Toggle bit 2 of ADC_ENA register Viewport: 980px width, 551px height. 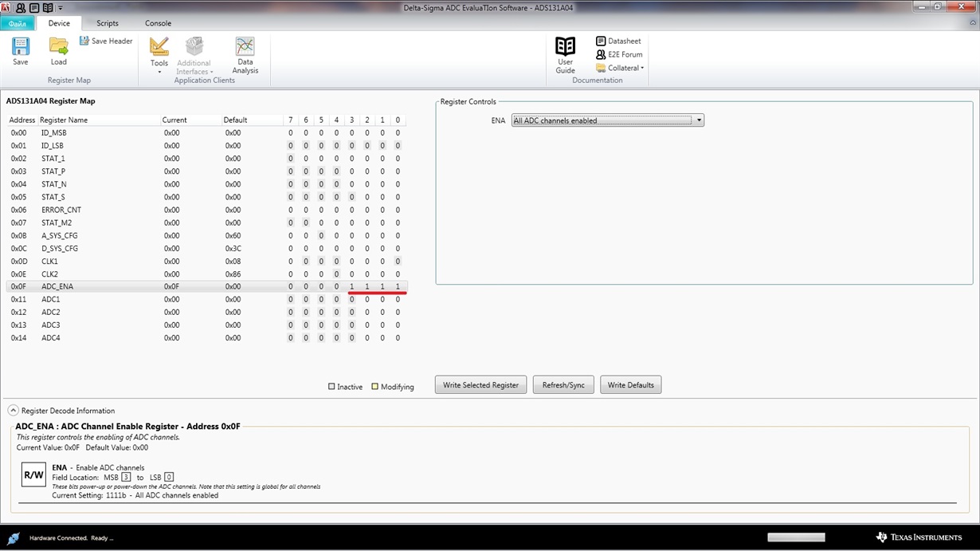367,286
